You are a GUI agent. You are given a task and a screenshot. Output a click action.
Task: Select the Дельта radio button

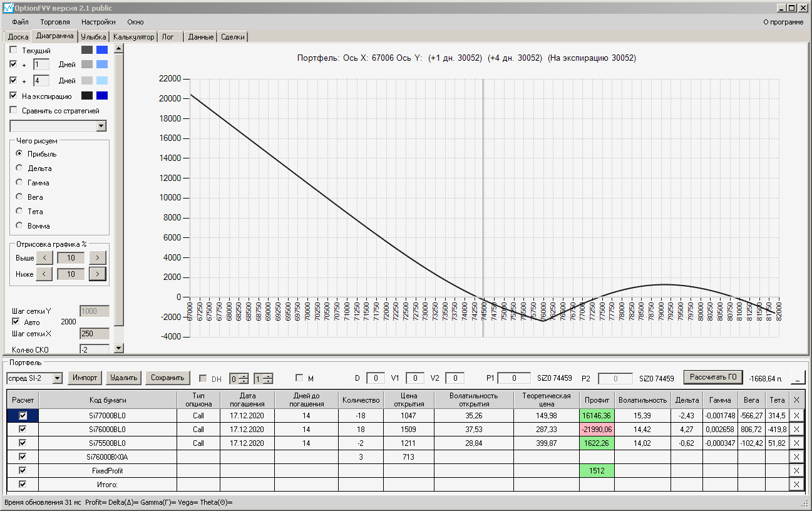pyautogui.click(x=19, y=168)
